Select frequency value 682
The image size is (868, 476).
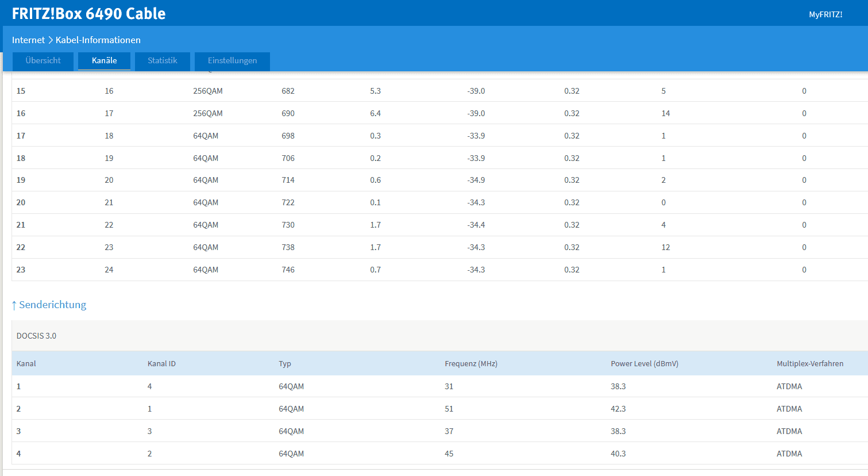[288, 91]
